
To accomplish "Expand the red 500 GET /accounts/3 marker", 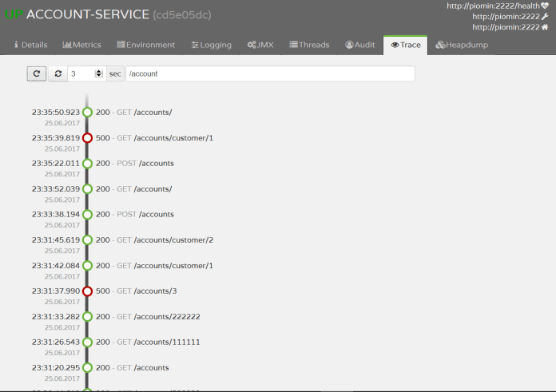I will 87,291.
